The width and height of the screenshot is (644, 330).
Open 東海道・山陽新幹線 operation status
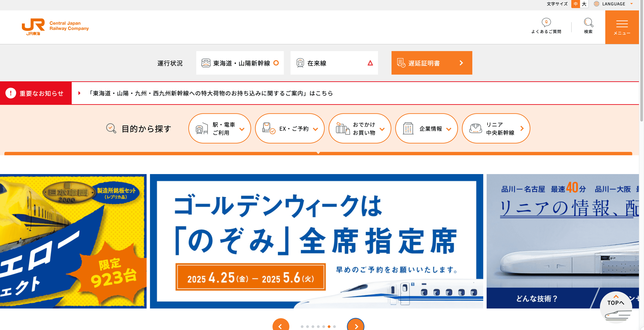[x=240, y=63]
